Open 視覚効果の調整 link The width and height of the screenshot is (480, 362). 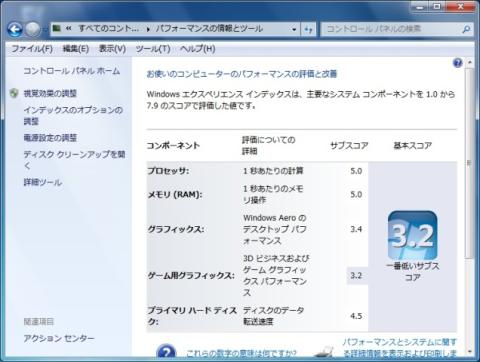pos(50,93)
